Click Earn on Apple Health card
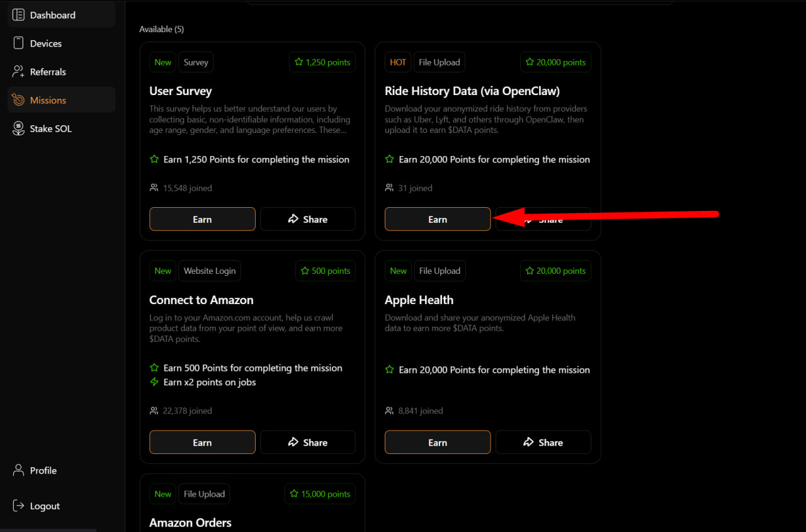 tap(438, 443)
